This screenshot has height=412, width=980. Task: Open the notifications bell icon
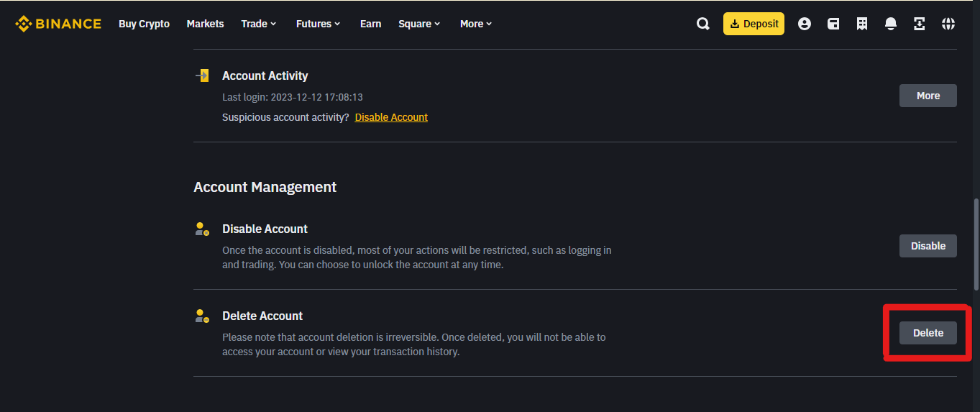click(x=891, y=24)
